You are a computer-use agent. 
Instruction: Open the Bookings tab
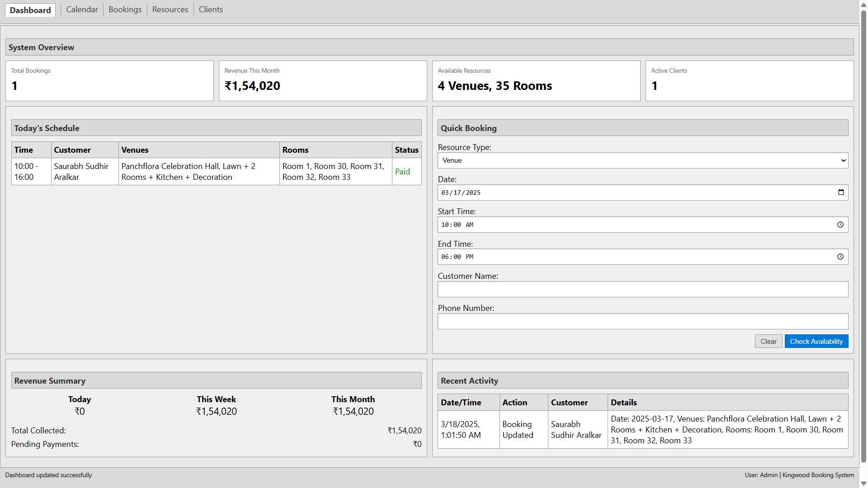tap(125, 9)
